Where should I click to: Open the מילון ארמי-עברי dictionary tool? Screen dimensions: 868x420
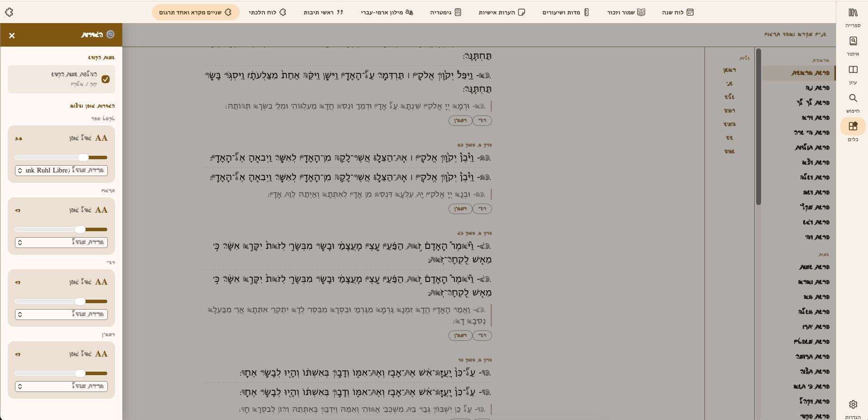click(387, 12)
